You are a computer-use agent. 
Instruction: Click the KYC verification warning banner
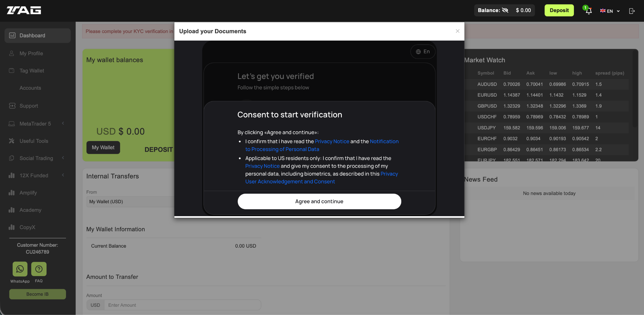pos(128,31)
